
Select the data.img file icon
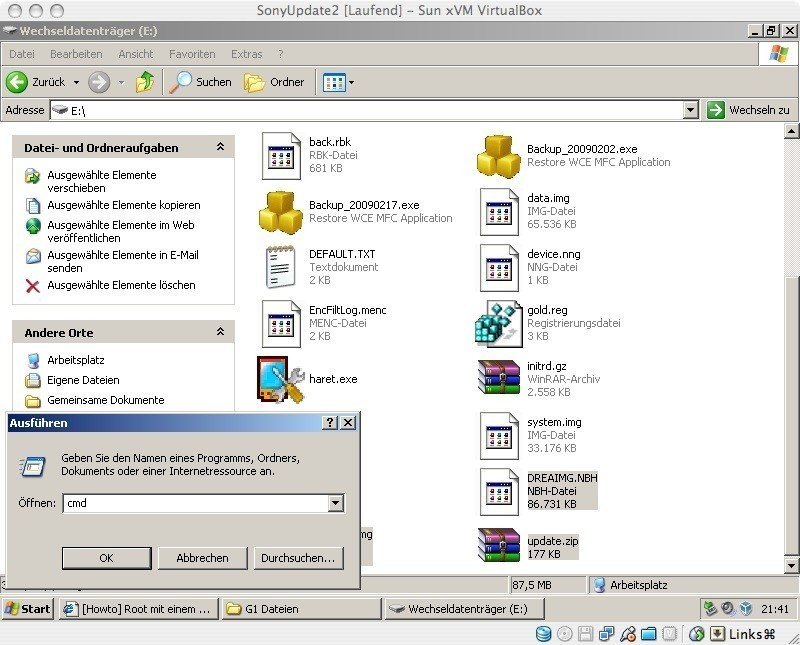pyautogui.click(x=499, y=212)
